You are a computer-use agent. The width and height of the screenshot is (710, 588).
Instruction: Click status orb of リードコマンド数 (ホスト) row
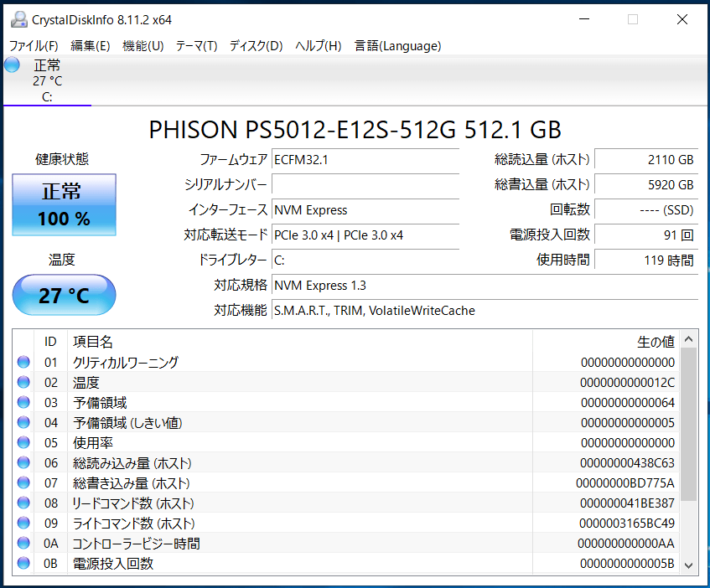click(23, 503)
